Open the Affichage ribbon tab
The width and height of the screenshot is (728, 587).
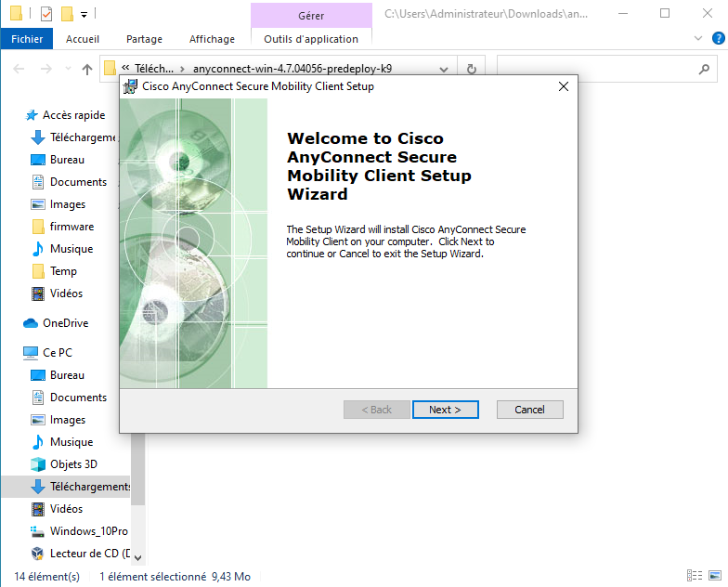(x=212, y=39)
